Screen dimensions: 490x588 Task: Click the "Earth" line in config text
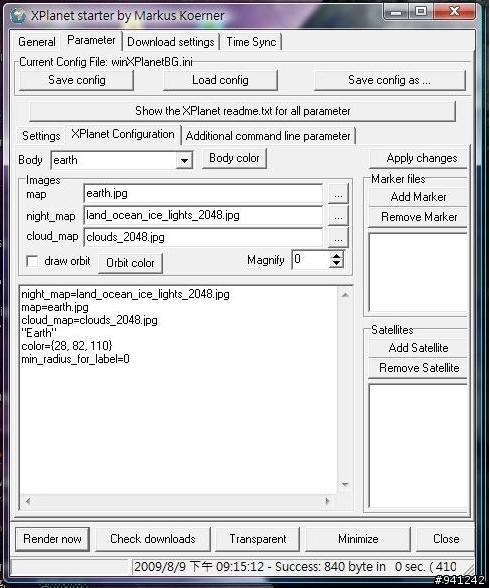pyautogui.click(x=39, y=333)
